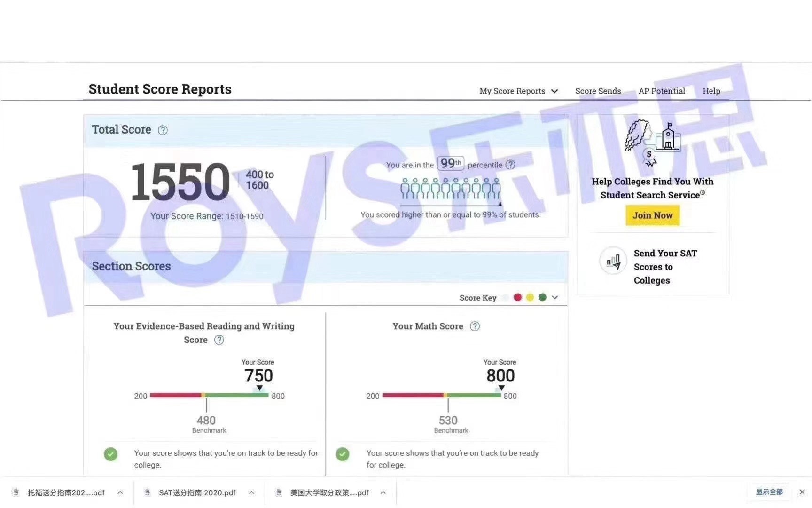The width and height of the screenshot is (812, 508).
Task: Open options arrow for SAT送分指南 2020.pdf
Action: pos(252,492)
